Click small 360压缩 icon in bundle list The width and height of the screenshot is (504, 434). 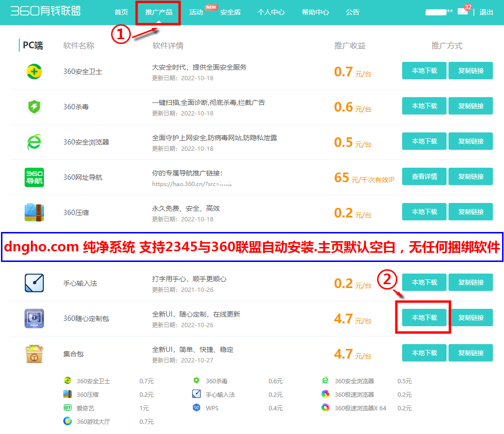coord(68,394)
